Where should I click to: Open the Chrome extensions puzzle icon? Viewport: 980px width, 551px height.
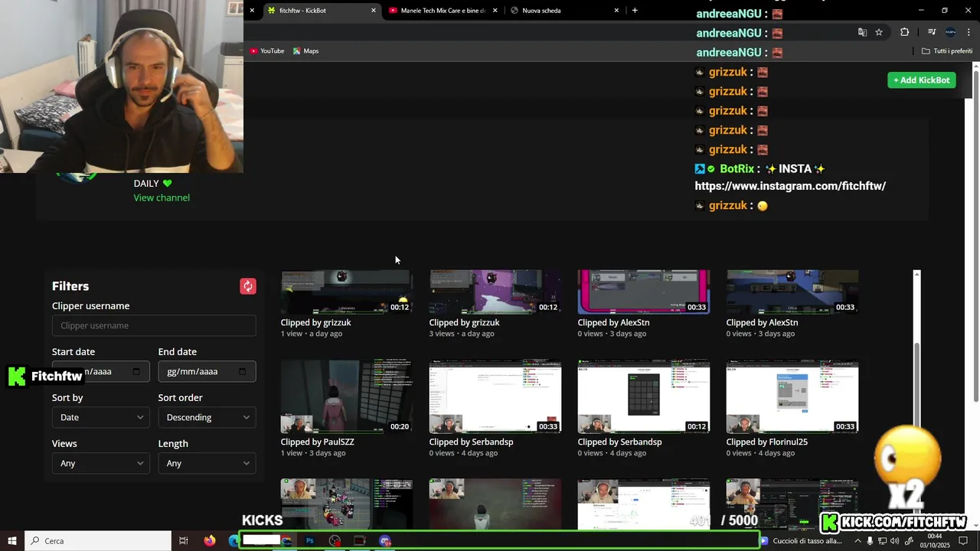click(905, 32)
